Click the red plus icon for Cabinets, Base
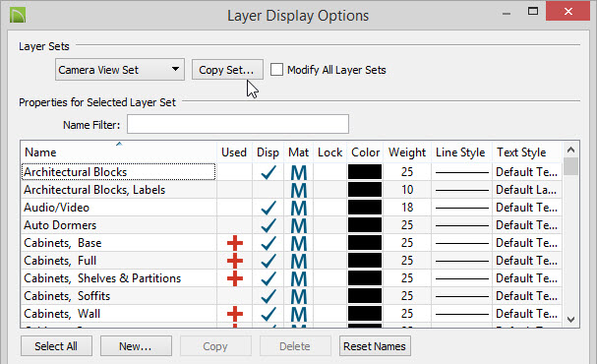 (235, 243)
